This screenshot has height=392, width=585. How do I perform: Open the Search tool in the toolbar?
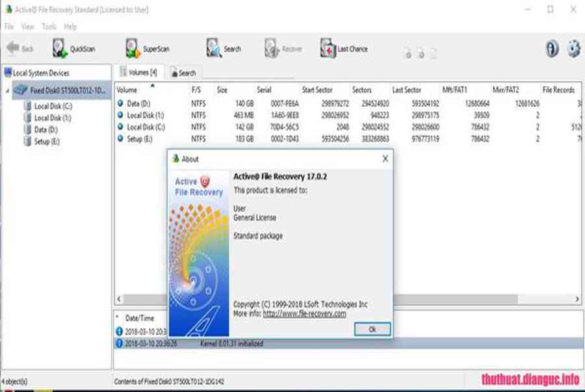coord(214,49)
